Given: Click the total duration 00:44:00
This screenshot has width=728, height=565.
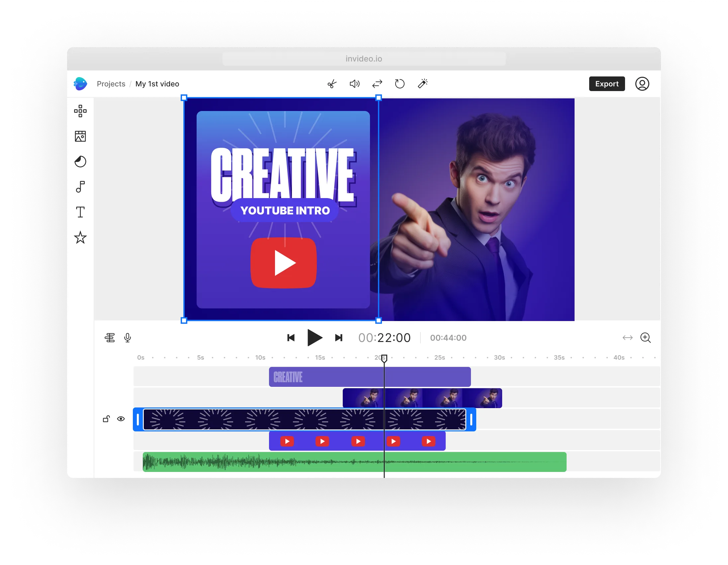Looking at the screenshot, I should (x=448, y=338).
